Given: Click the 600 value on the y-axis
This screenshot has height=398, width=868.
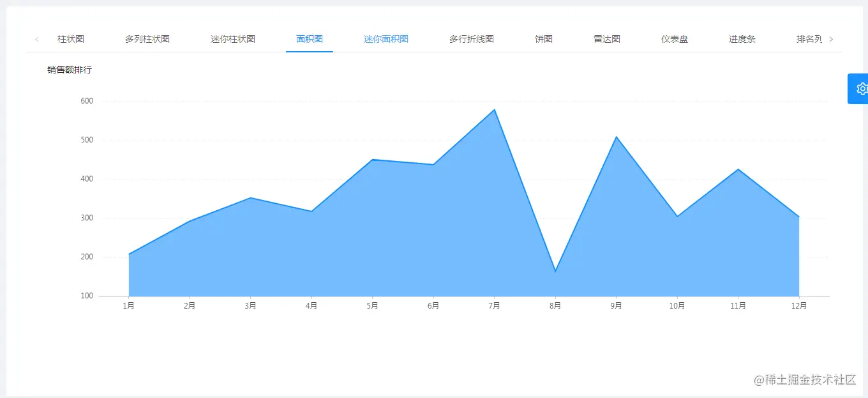Looking at the screenshot, I should pyautogui.click(x=87, y=100).
